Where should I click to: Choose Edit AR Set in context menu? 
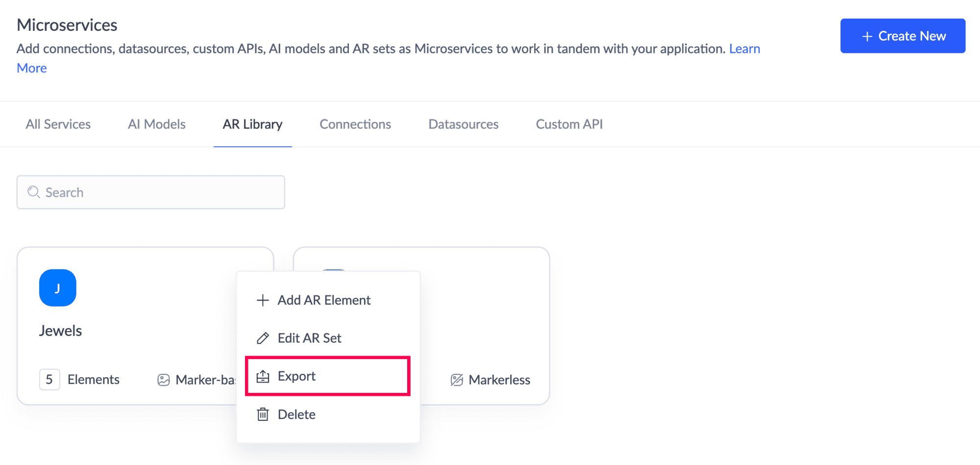coord(309,338)
